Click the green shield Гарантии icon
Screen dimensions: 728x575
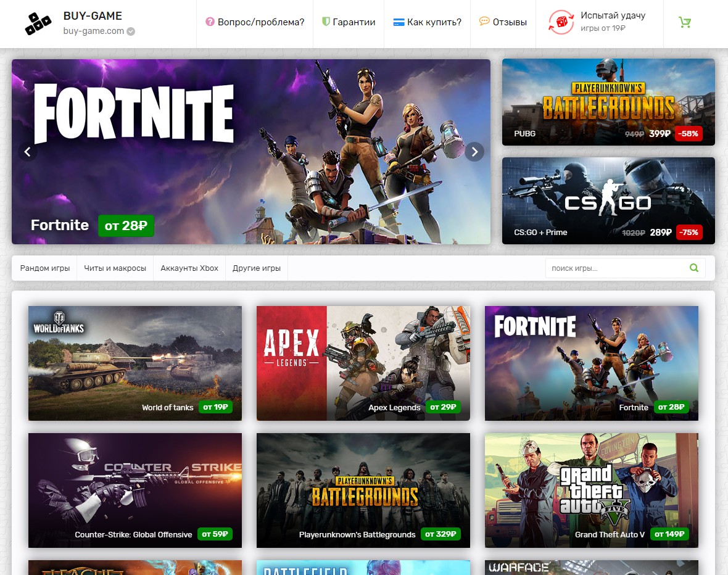pos(326,22)
